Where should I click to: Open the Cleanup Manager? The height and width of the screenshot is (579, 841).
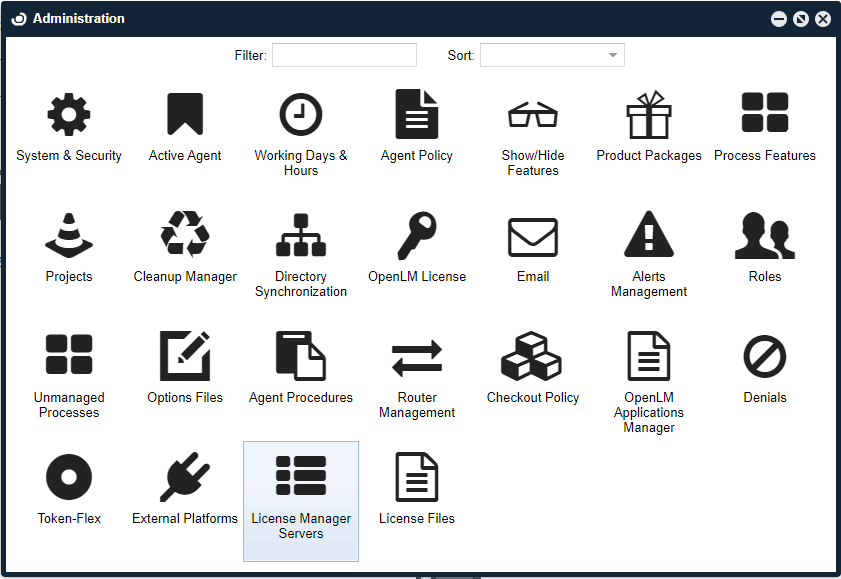point(184,234)
